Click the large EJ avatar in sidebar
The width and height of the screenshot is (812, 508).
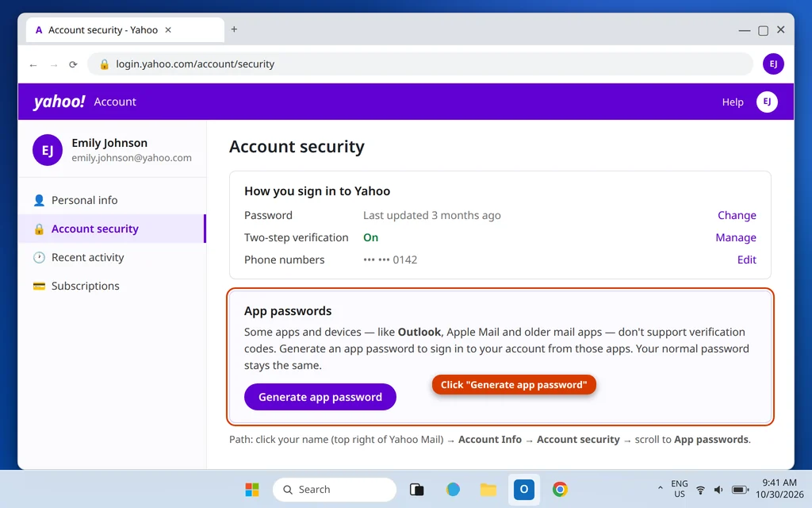48,150
